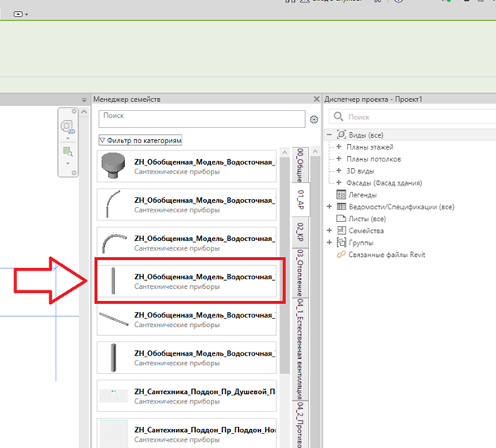Viewport: 496px width, 448px height.
Task: Select ZH_Сантехника_Поддон_Пр_Поддон family
Action: [186, 434]
